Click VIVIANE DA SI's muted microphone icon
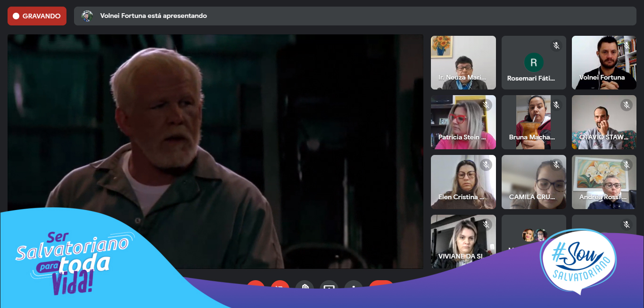644x308 pixels. point(486,225)
